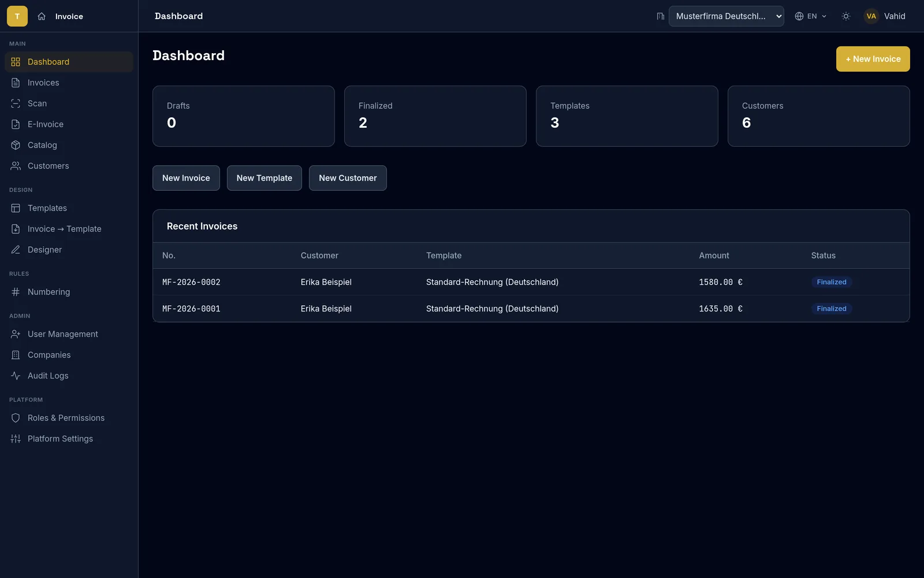The width and height of the screenshot is (924, 578).
Task: Open invoice MF-2026-0002 row
Action: pyautogui.click(x=531, y=282)
